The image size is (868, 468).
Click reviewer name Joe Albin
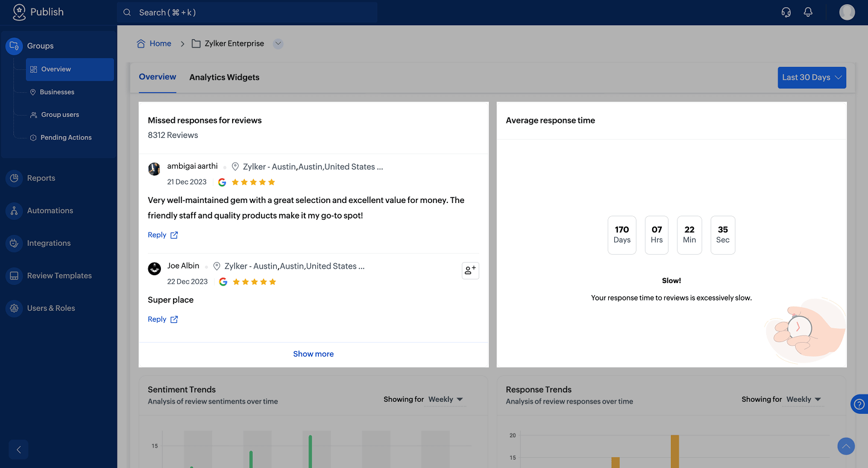coord(183,266)
